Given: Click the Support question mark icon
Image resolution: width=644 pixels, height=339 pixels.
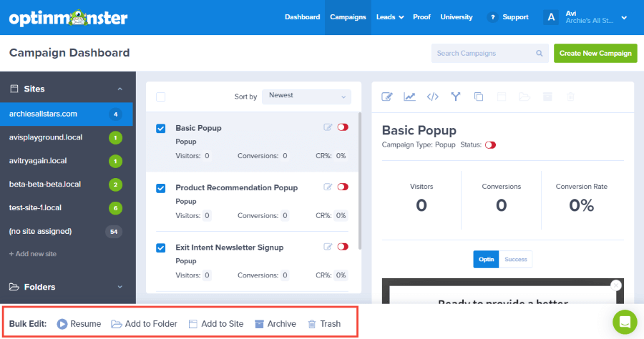Looking at the screenshot, I should tap(492, 17).
